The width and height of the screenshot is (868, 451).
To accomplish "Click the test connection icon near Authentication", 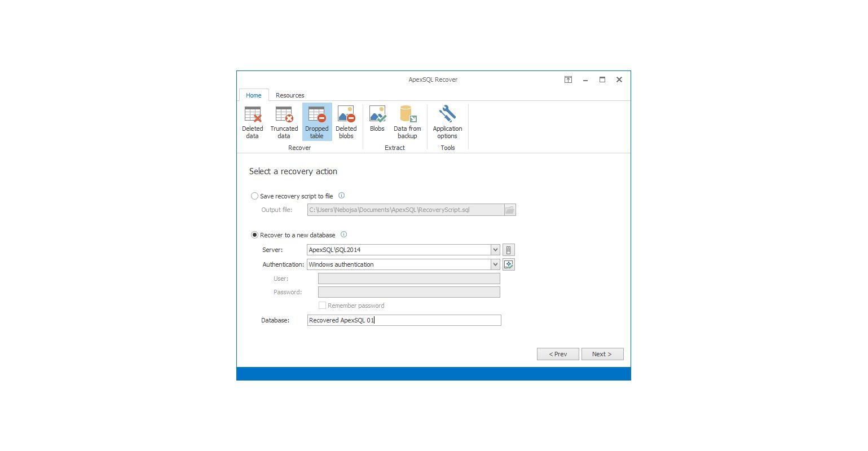I will (508, 264).
